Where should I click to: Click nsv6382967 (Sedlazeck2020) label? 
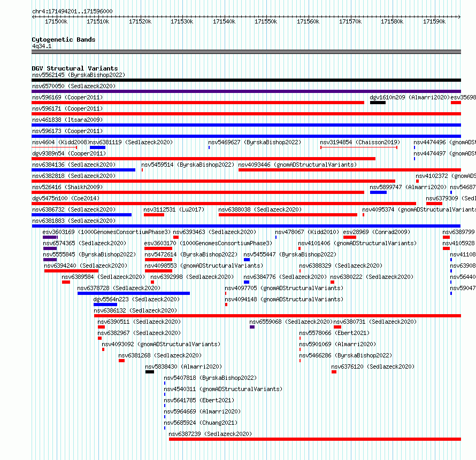coord(139,333)
